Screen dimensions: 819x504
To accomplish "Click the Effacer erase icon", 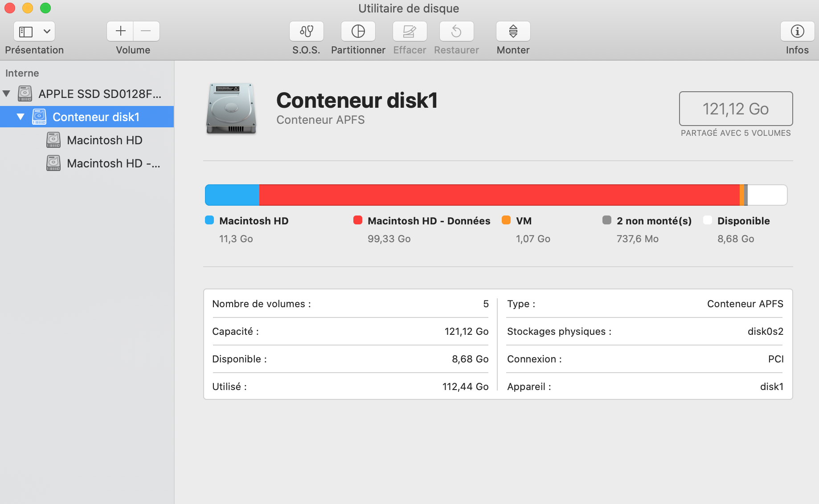I will pyautogui.click(x=409, y=32).
